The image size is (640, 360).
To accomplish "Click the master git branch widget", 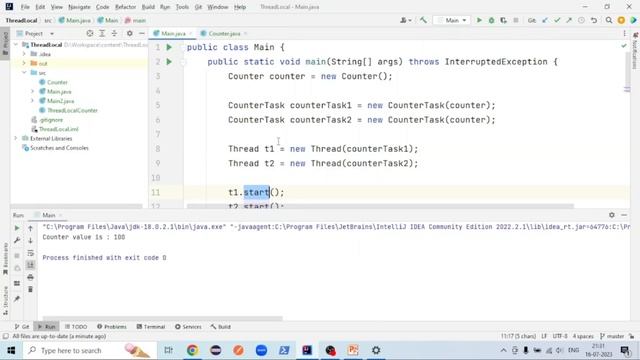I will pos(612,336).
